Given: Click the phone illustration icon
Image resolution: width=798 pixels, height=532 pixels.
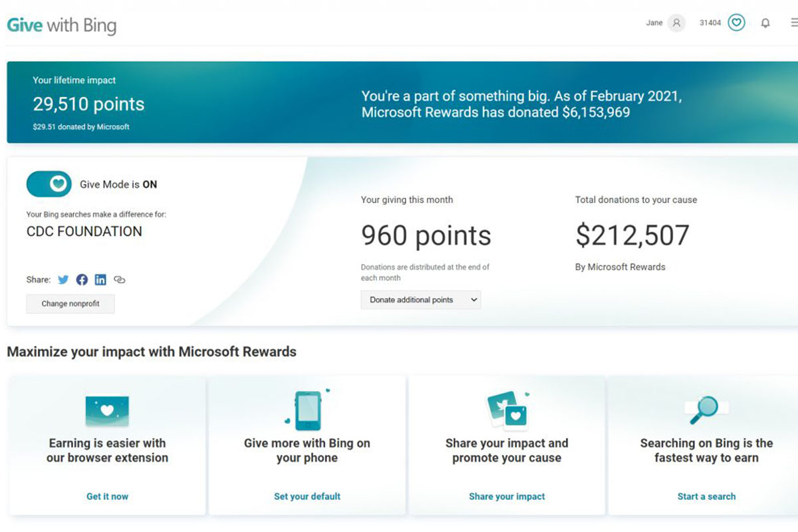Looking at the screenshot, I should coord(307,410).
